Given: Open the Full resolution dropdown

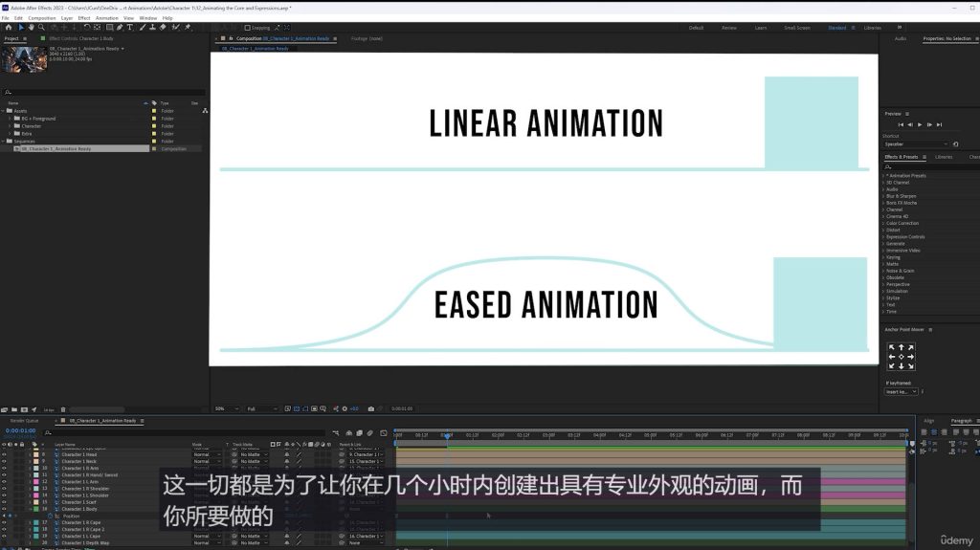Looking at the screenshot, I should click(261, 408).
